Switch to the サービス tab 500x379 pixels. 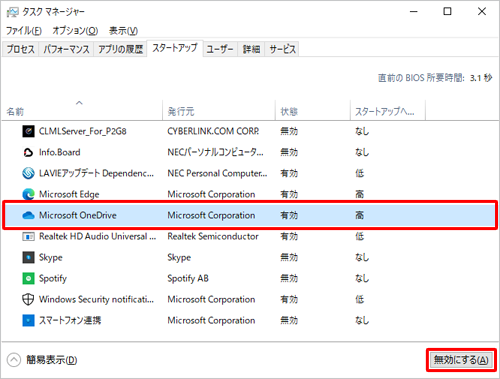282,49
